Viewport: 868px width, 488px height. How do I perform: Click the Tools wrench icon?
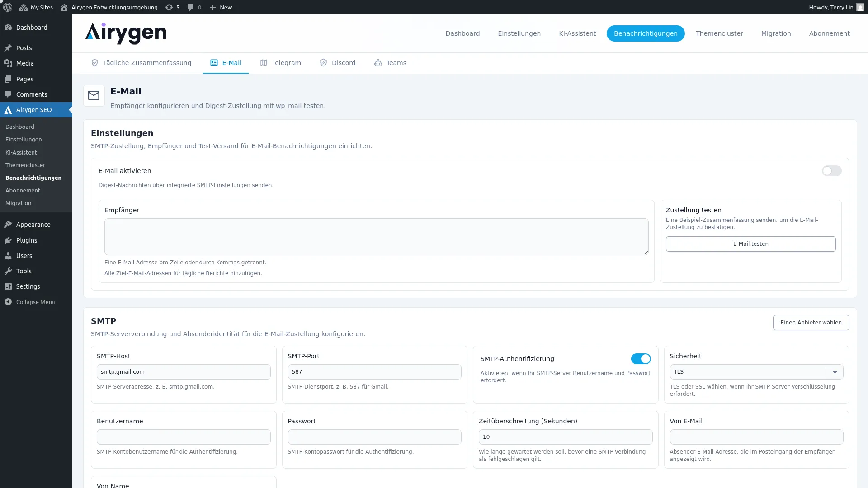click(x=8, y=271)
